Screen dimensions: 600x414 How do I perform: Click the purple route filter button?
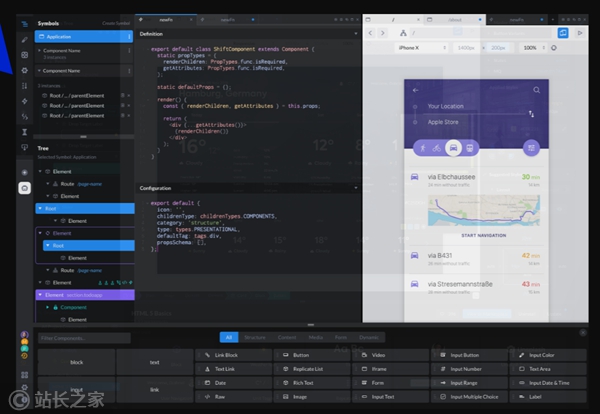pyautogui.click(x=531, y=148)
